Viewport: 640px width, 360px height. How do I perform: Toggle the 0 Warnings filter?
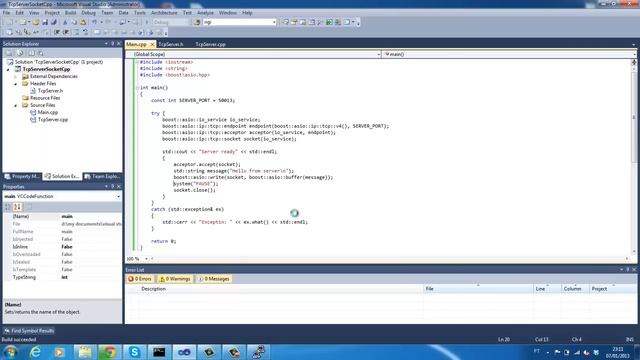[175, 279]
